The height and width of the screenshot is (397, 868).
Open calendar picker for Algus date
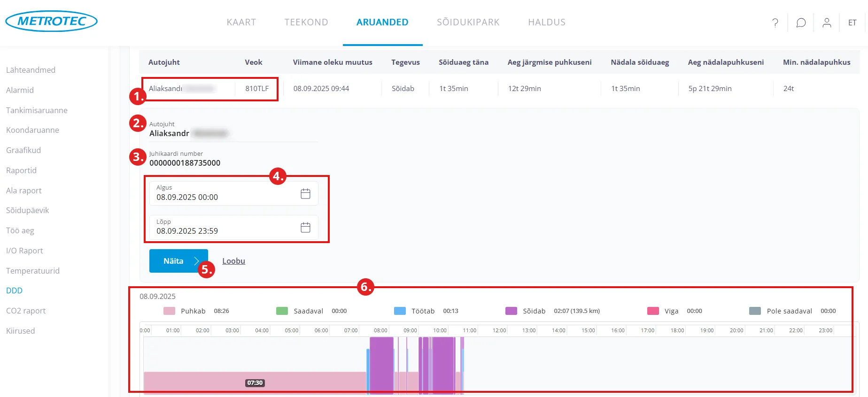point(305,193)
